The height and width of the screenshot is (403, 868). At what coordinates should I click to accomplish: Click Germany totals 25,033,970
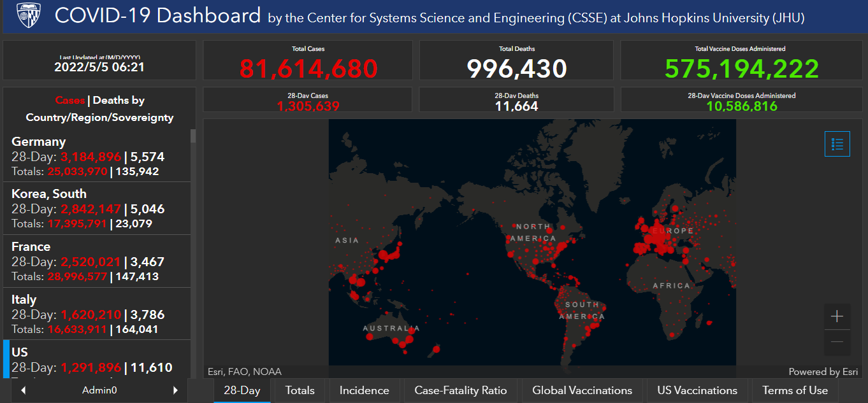76,171
